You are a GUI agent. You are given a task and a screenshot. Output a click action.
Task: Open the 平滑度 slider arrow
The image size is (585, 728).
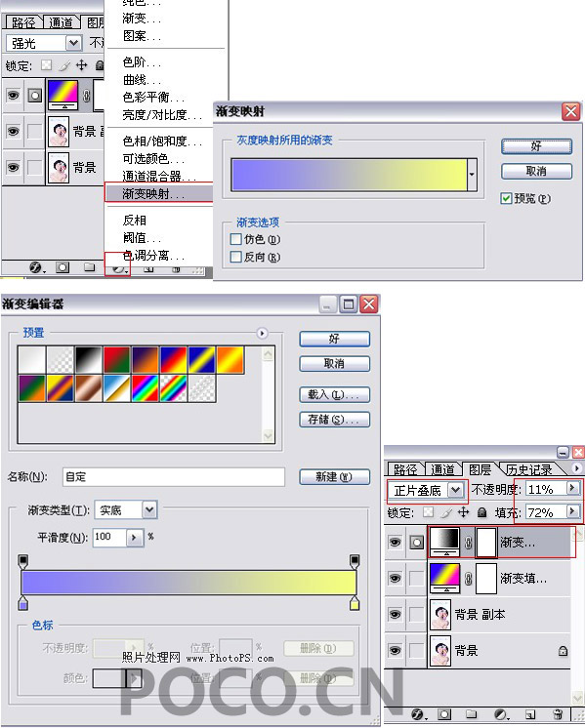134,538
